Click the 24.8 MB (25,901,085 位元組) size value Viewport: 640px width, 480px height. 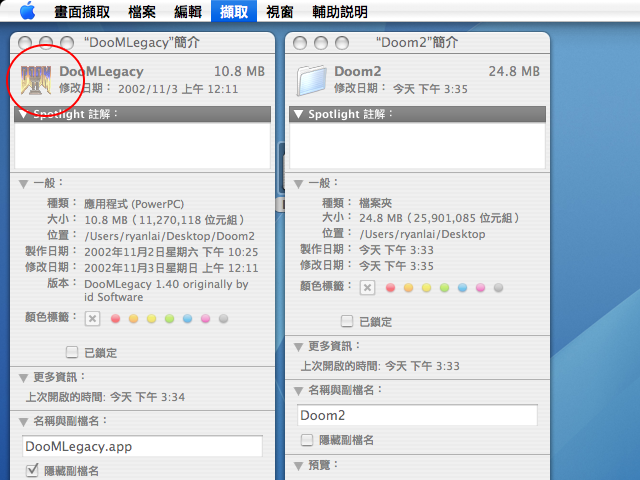(x=439, y=218)
